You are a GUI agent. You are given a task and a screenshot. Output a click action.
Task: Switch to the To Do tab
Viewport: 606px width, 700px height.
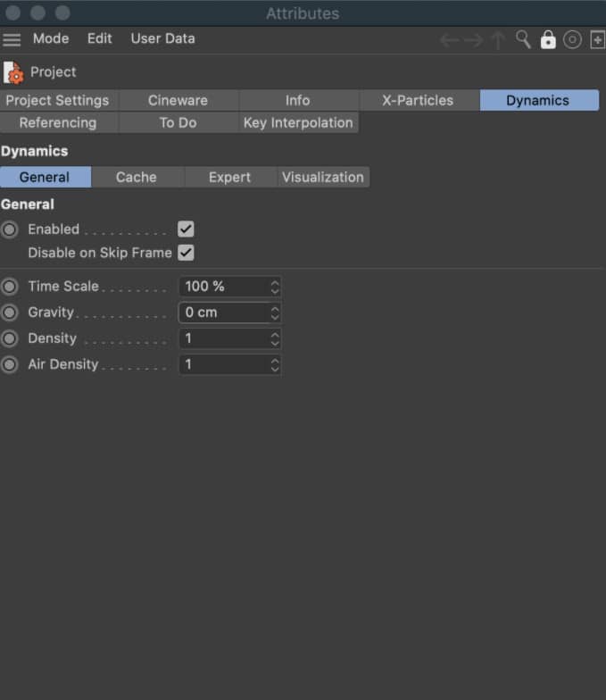[178, 123]
